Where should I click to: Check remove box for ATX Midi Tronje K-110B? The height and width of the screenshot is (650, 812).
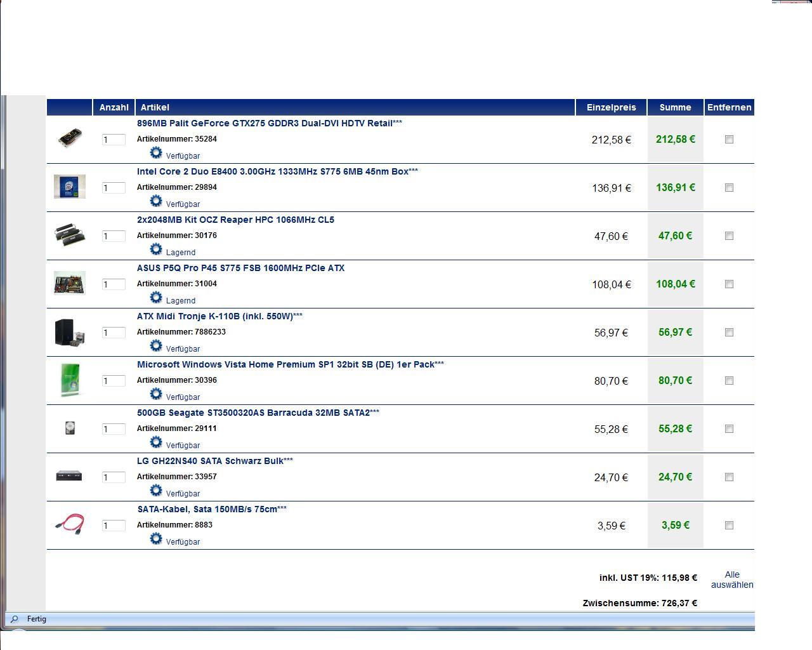point(729,332)
